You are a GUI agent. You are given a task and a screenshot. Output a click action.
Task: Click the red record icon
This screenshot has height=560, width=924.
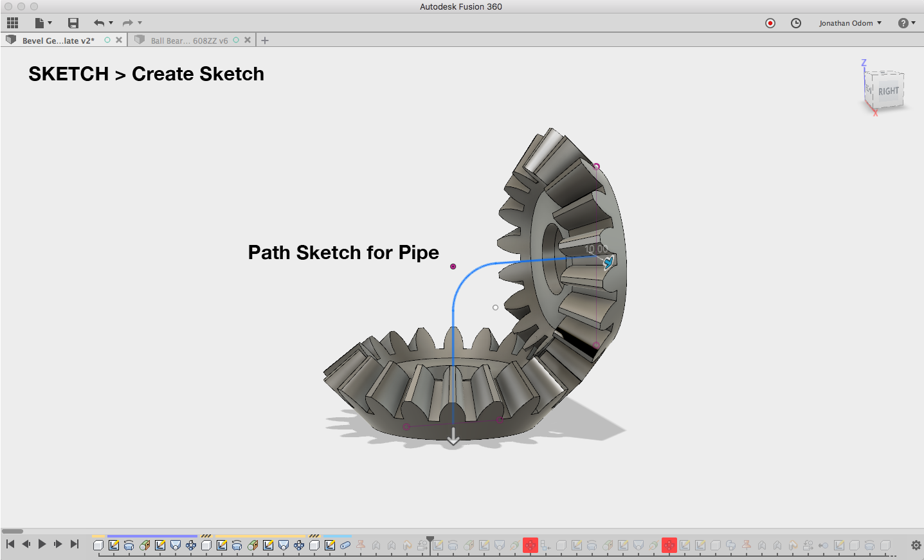pyautogui.click(x=770, y=23)
